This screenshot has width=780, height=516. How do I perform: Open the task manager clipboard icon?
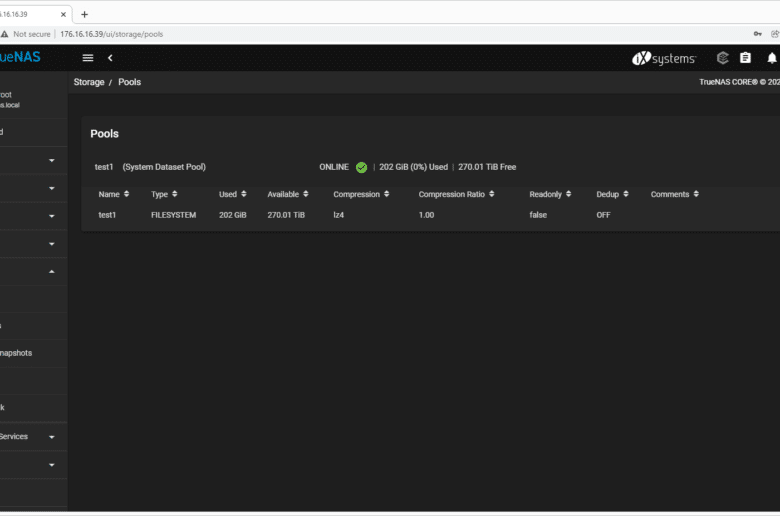tap(745, 58)
